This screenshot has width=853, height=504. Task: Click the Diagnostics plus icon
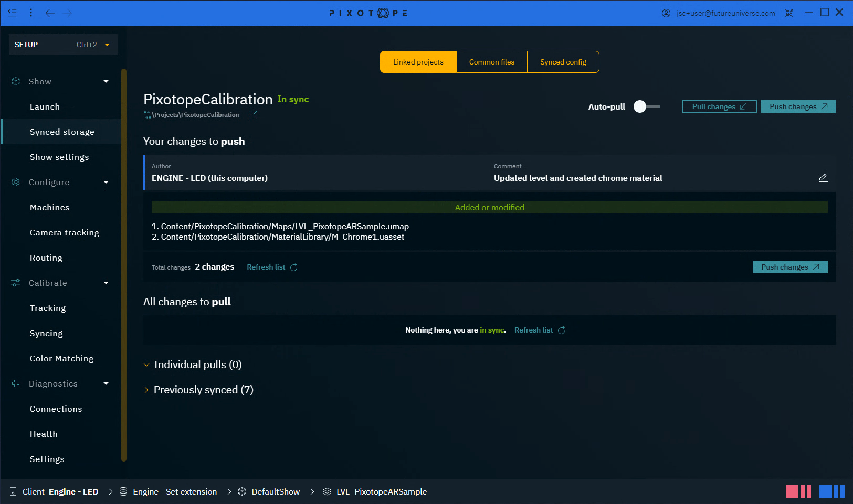click(16, 383)
